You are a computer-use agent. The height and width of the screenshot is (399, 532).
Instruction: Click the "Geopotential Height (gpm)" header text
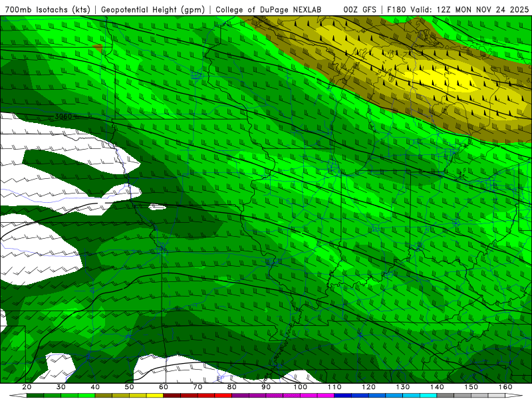pos(153,9)
